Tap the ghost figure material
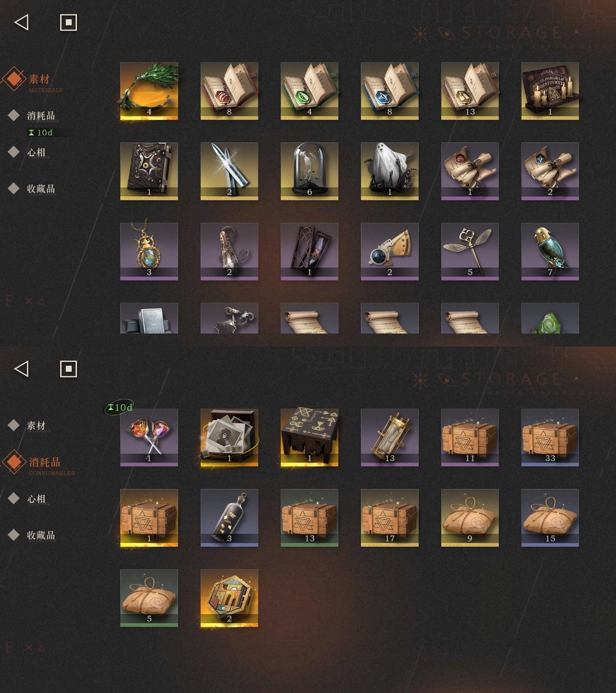The width and height of the screenshot is (616, 693). coord(390,171)
